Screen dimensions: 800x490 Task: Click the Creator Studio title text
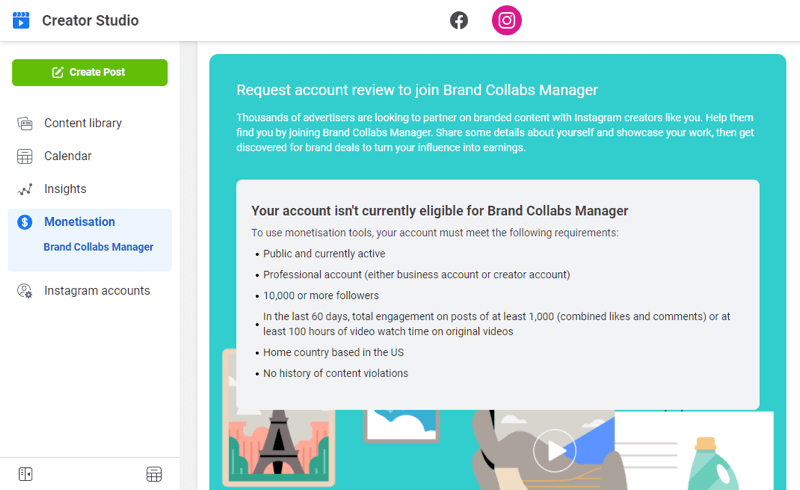tap(90, 20)
